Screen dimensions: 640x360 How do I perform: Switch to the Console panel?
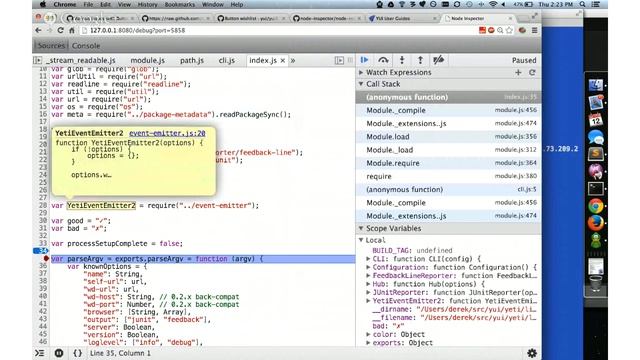coord(86,46)
